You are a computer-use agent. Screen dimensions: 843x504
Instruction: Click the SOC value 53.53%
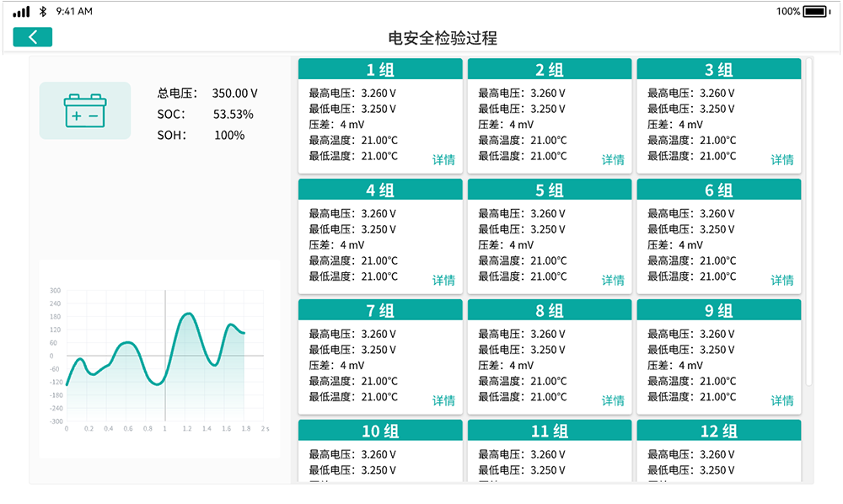click(x=234, y=115)
